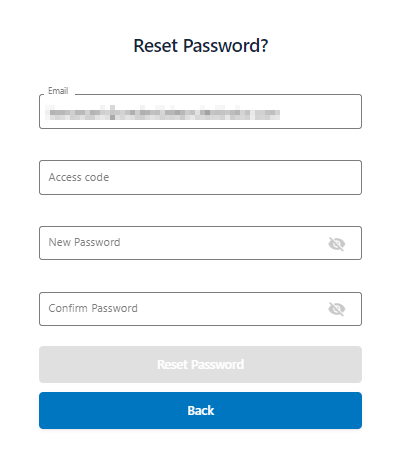Click the Reset Password? heading
393x456 pixels.
201,46
